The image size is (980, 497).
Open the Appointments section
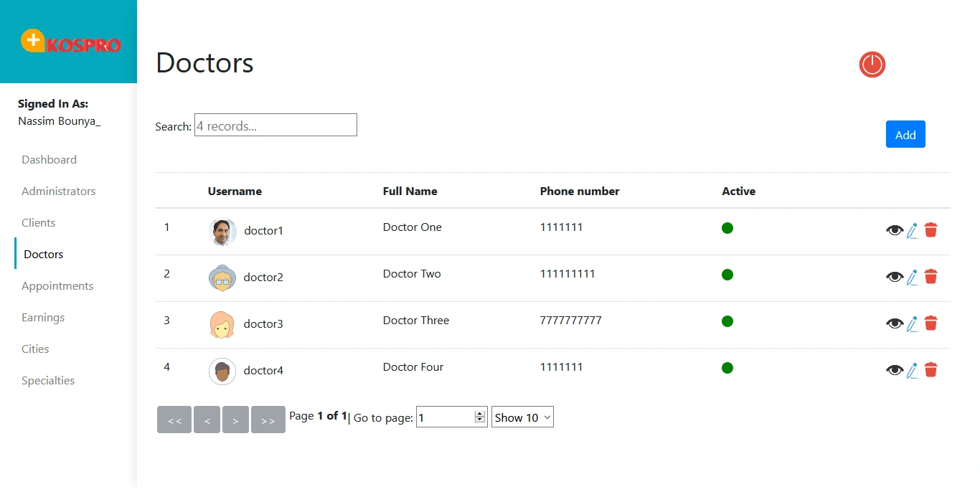57,286
